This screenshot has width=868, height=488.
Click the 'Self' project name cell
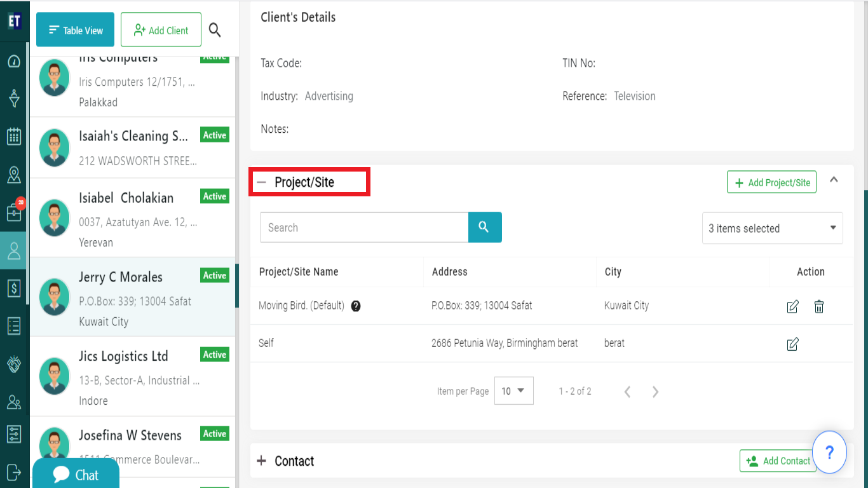266,343
